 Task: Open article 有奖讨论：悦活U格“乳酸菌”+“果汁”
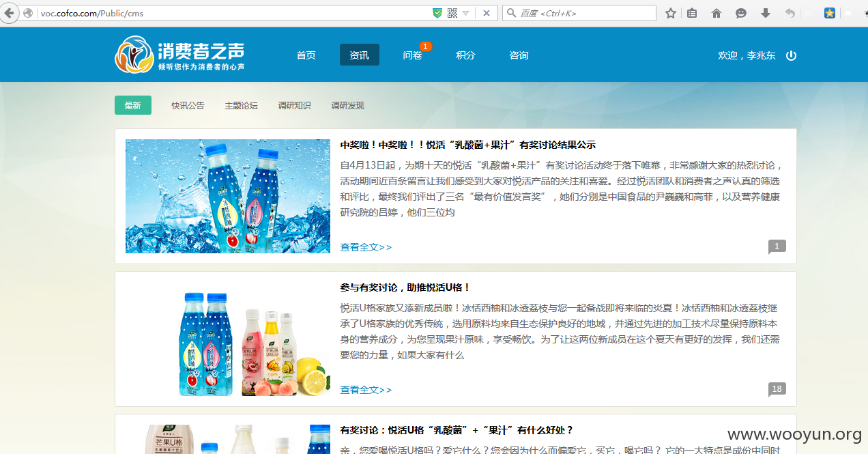[457, 430]
